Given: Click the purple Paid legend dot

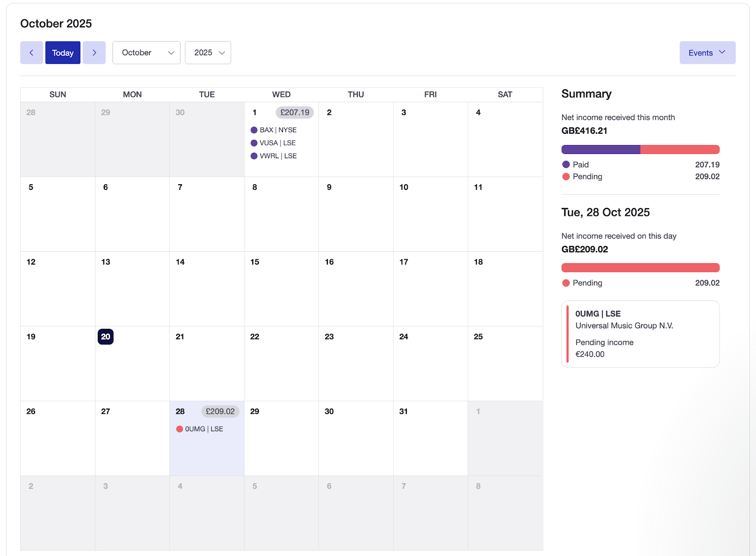Looking at the screenshot, I should [565, 164].
